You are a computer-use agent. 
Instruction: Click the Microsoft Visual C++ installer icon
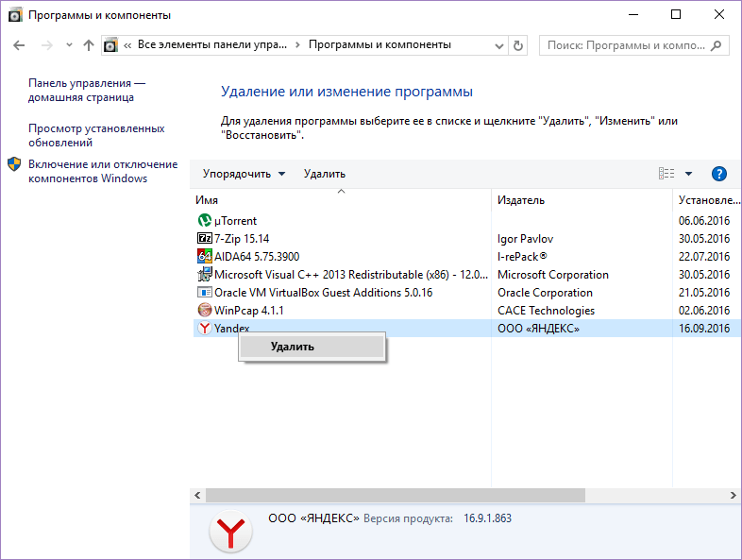pyautogui.click(x=205, y=274)
